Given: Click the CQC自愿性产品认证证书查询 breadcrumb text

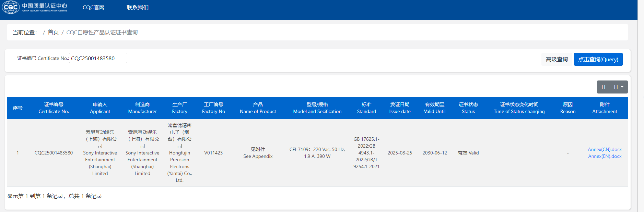Looking at the screenshot, I should (102, 32).
